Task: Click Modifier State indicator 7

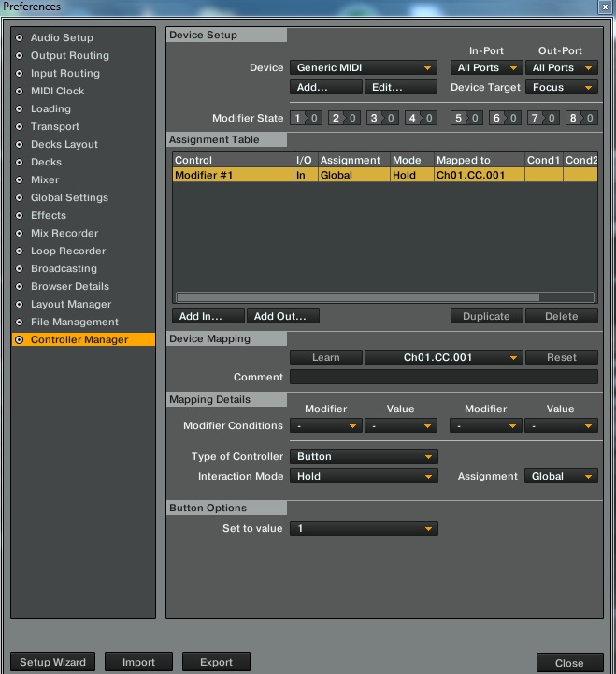Action: (x=543, y=118)
